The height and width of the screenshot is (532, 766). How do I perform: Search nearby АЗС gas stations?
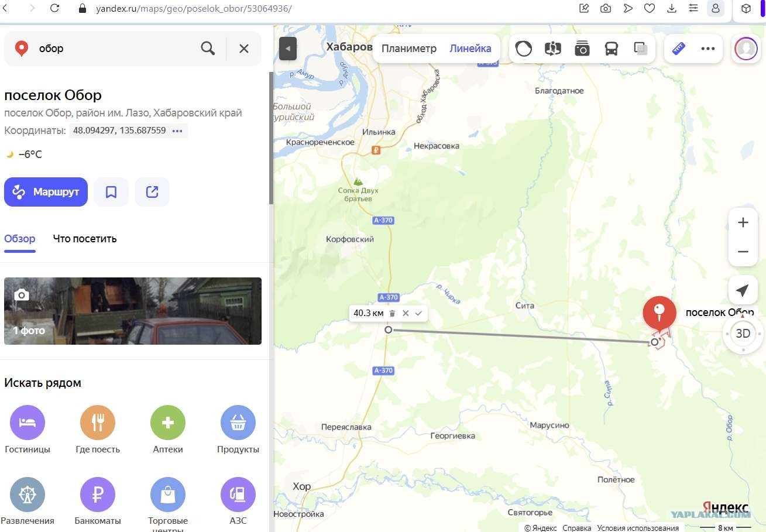[x=238, y=502]
